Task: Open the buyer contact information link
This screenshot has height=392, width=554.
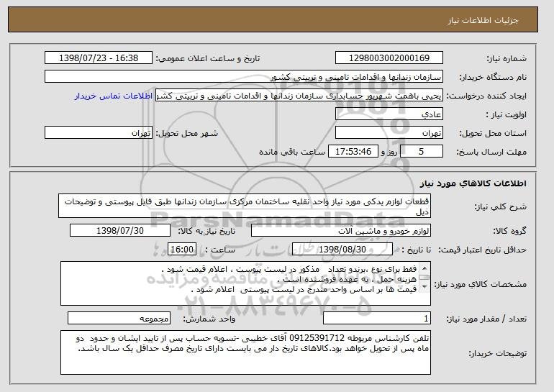Action: click(x=114, y=96)
